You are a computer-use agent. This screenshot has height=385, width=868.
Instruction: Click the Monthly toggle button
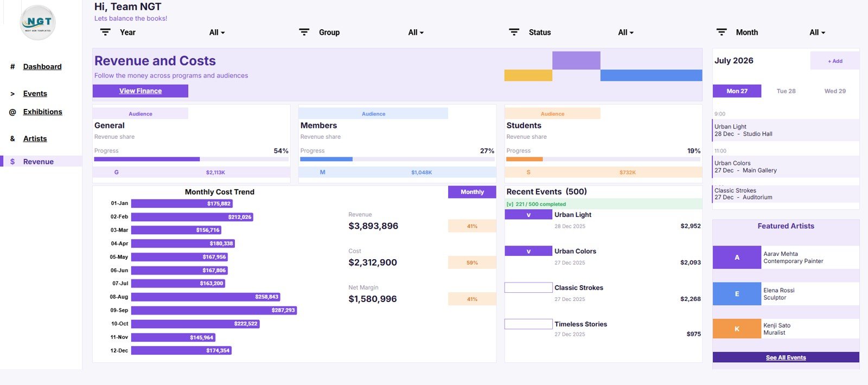pos(472,192)
